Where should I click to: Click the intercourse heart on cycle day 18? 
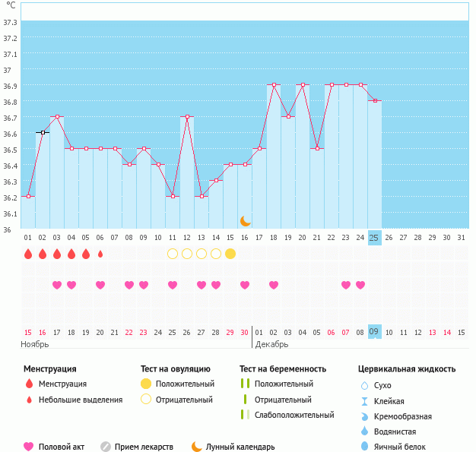(274, 285)
